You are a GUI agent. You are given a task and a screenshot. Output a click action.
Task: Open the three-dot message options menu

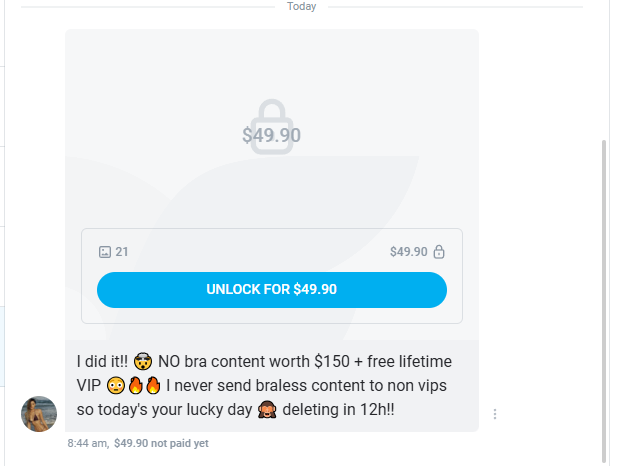tap(495, 414)
